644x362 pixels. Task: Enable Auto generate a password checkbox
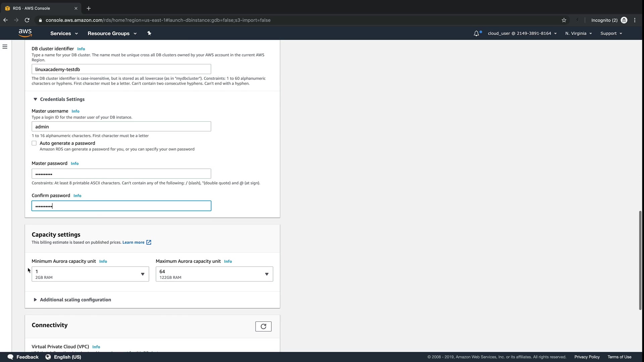coord(34,143)
